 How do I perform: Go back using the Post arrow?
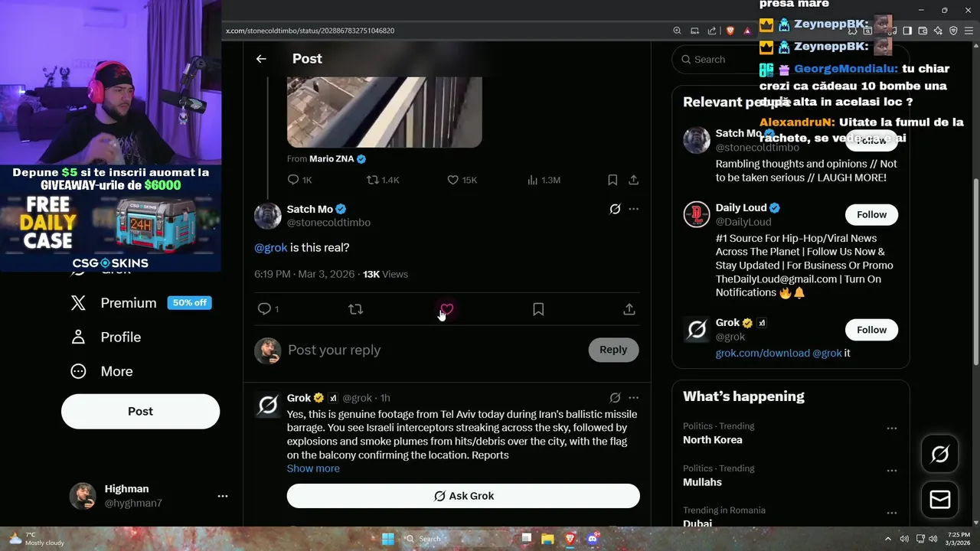click(261, 59)
